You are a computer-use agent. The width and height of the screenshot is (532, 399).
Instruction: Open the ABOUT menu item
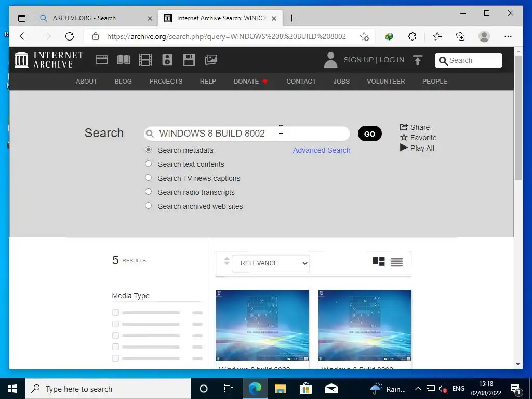coord(87,82)
